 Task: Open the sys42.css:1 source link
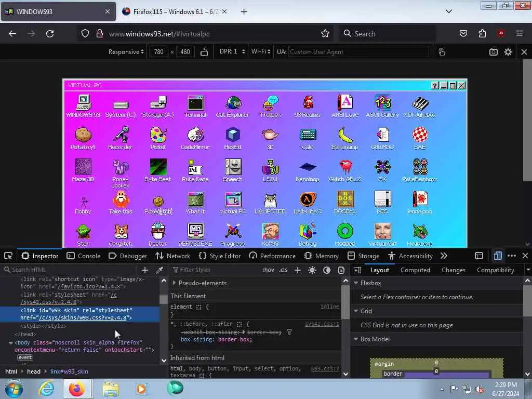[322, 324]
